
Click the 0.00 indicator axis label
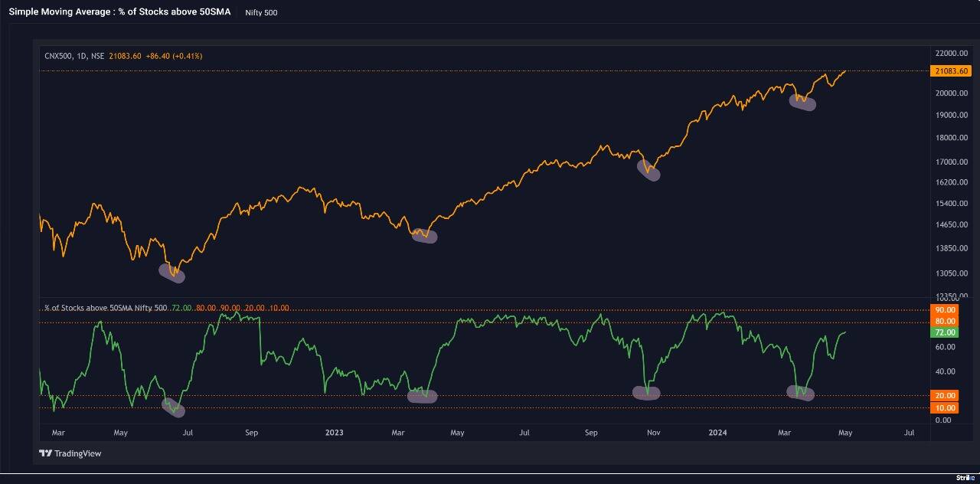point(942,420)
